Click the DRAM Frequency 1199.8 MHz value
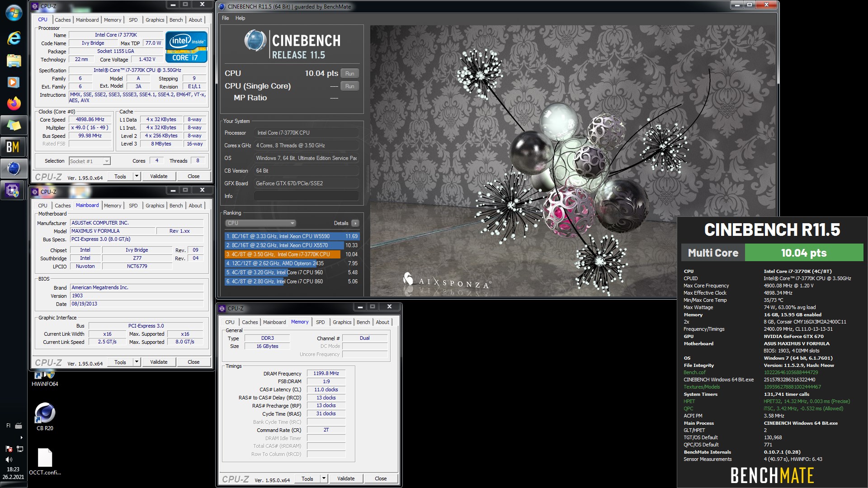This screenshot has height=488, width=868. click(326, 374)
